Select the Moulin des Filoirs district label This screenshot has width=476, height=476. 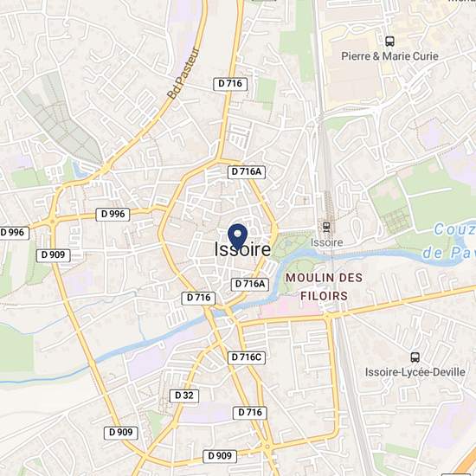[324, 286]
